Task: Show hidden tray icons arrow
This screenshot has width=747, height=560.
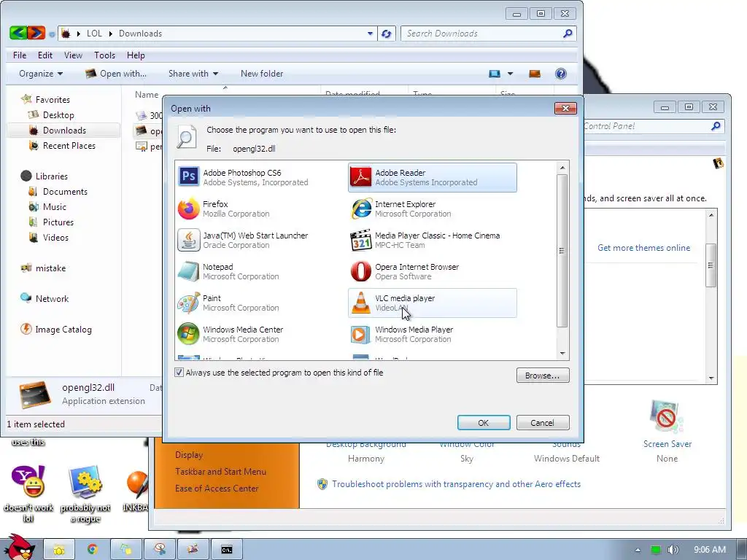Action: coord(638,550)
